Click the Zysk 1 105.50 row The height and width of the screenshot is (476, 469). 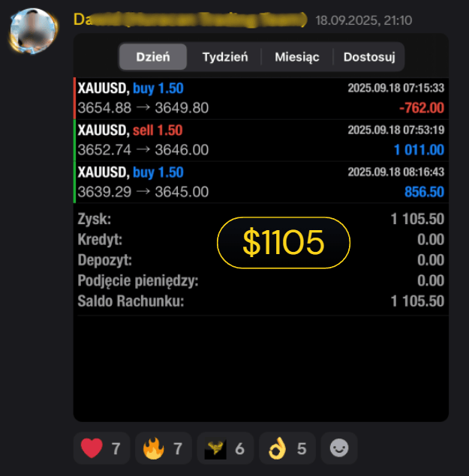(261, 219)
